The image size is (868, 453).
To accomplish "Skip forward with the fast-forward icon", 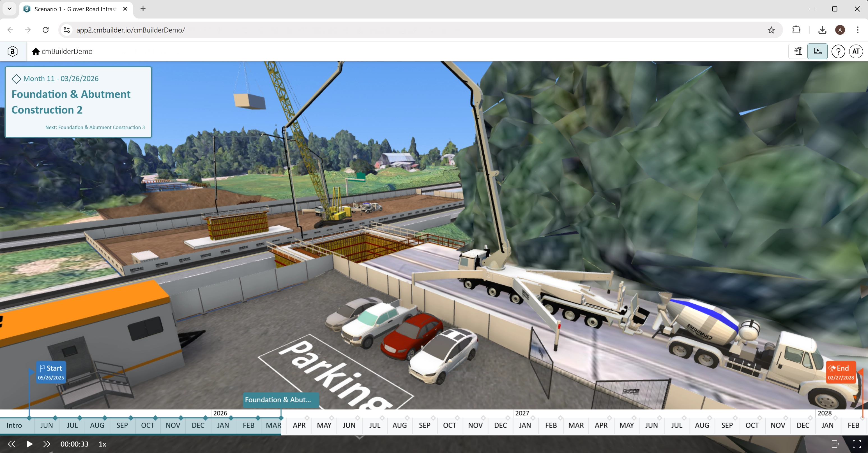I will click(47, 444).
